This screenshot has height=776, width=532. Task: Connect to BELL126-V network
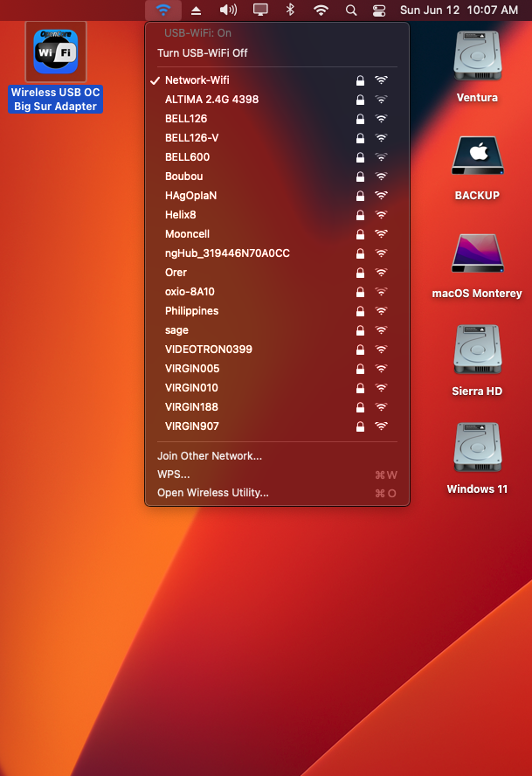point(277,138)
